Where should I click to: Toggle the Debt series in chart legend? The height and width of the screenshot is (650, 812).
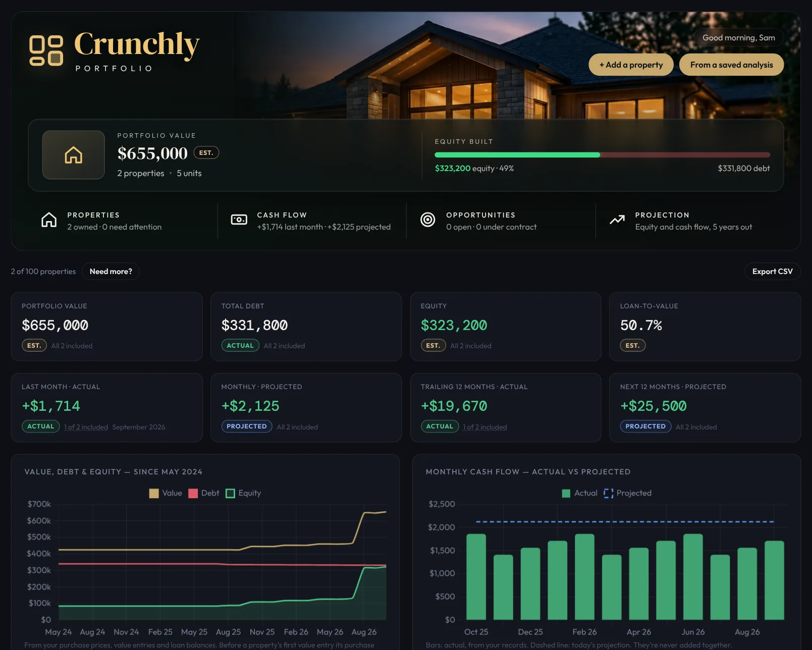pyautogui.click(x=204, y=493)
